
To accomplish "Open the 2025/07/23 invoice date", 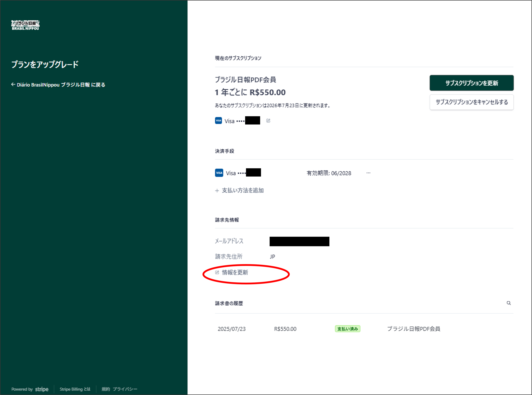I will pyautogui.click(x=231, y=329).
